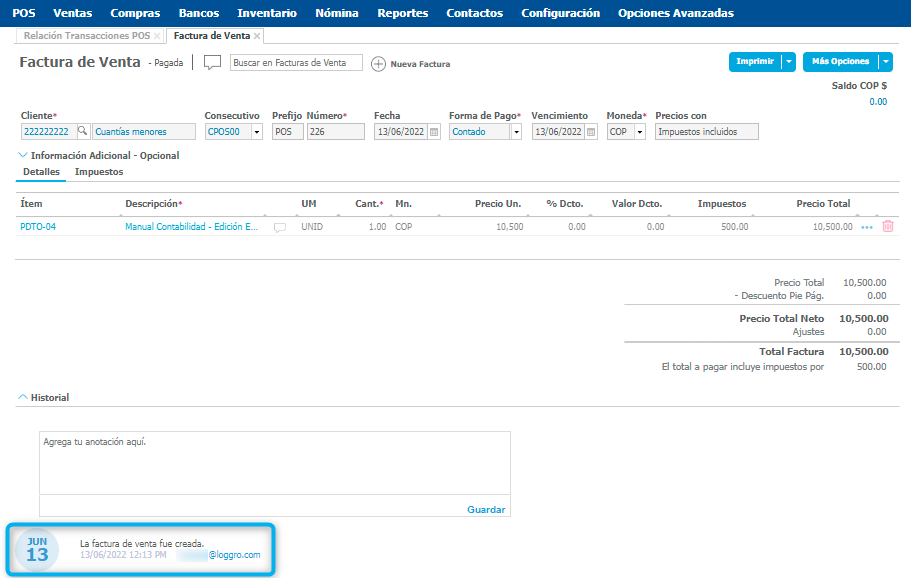Click the Guardar link to save annotation
This screenshot has width=911, height=578.
click(x=486, y=509)
